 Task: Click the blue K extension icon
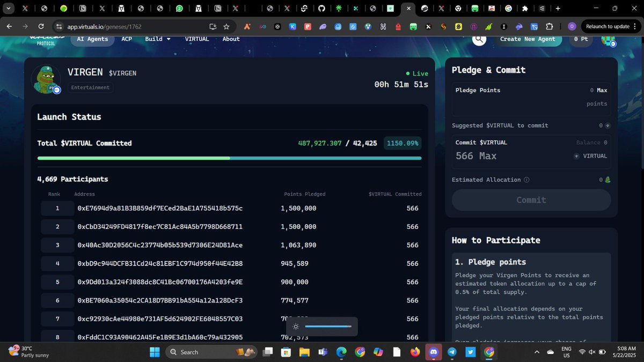[x=292, y=26]
